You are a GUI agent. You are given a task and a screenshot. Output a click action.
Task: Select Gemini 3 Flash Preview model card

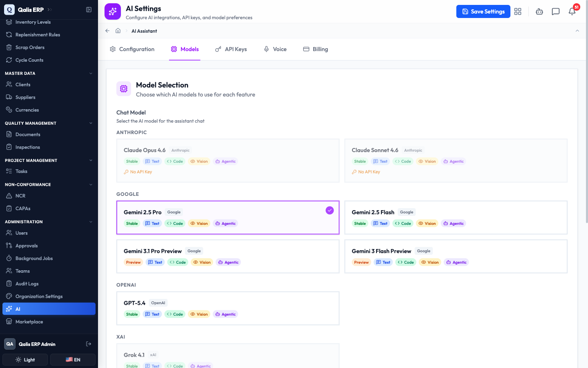(x=456, y=256)
